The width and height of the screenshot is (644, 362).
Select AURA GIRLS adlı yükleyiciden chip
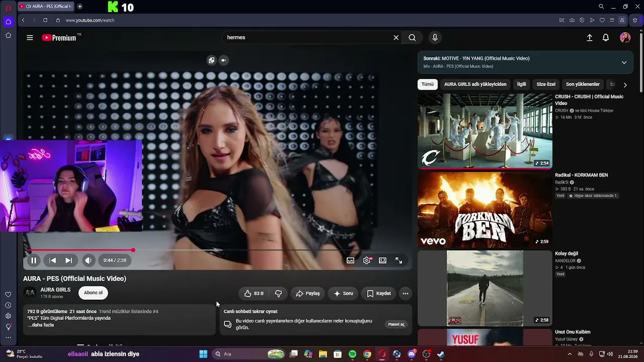point(475,84)
